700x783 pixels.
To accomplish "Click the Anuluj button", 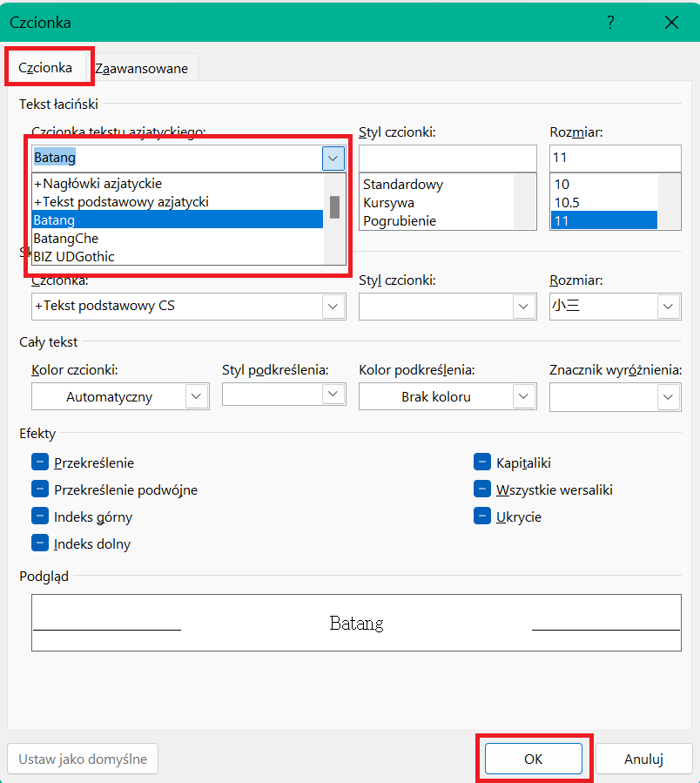I will click(643, 759).
